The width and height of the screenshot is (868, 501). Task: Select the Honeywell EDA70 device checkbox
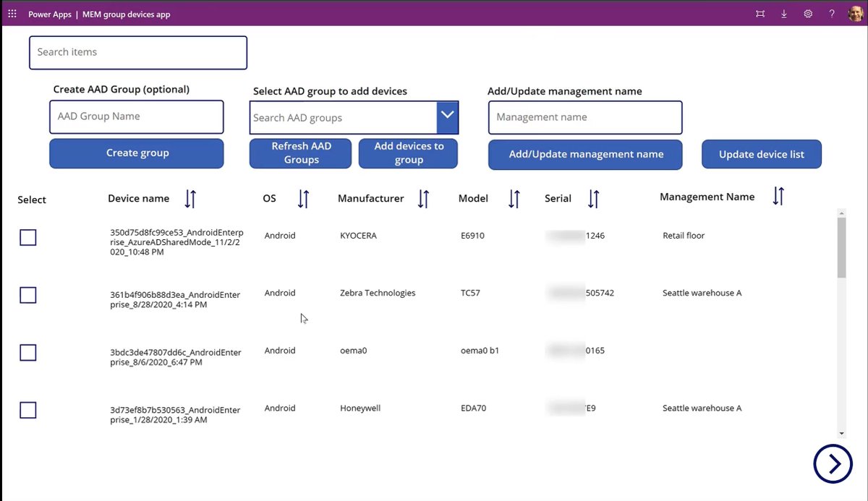click(x=28, y=411)
